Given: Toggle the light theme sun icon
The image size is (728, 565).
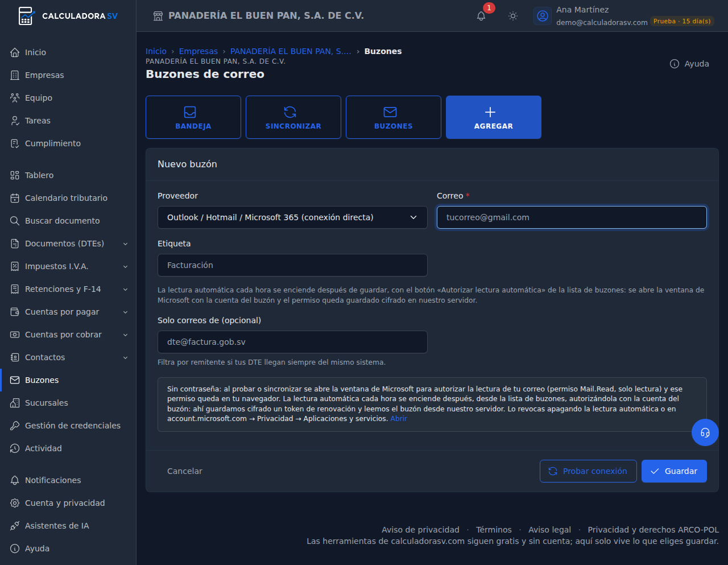Looking at the screenshot, I should click(513, 16).
